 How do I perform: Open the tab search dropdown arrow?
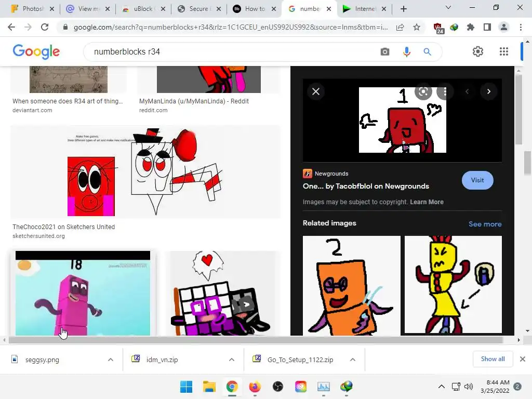click(x=448, y=7)
